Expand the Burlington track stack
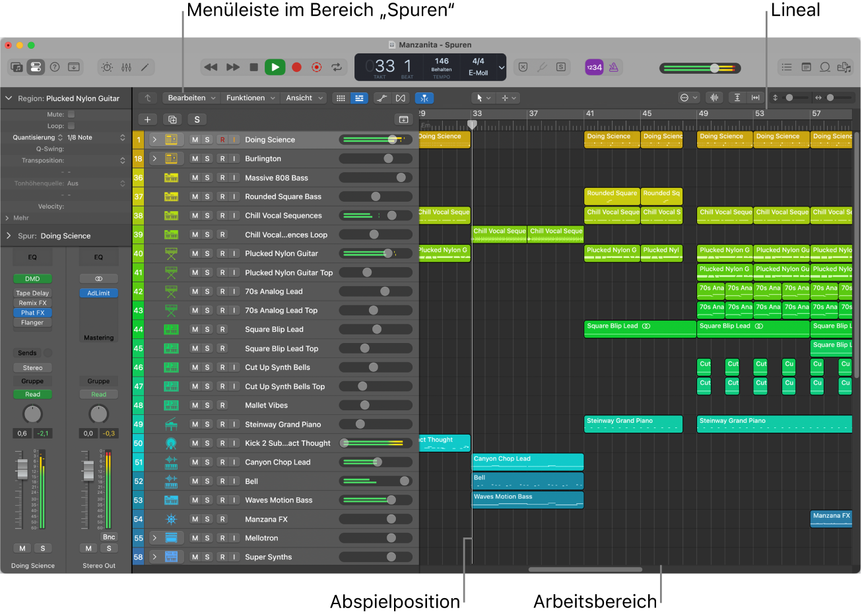Viewport: 862px width, 616px height. pos(154,159)
